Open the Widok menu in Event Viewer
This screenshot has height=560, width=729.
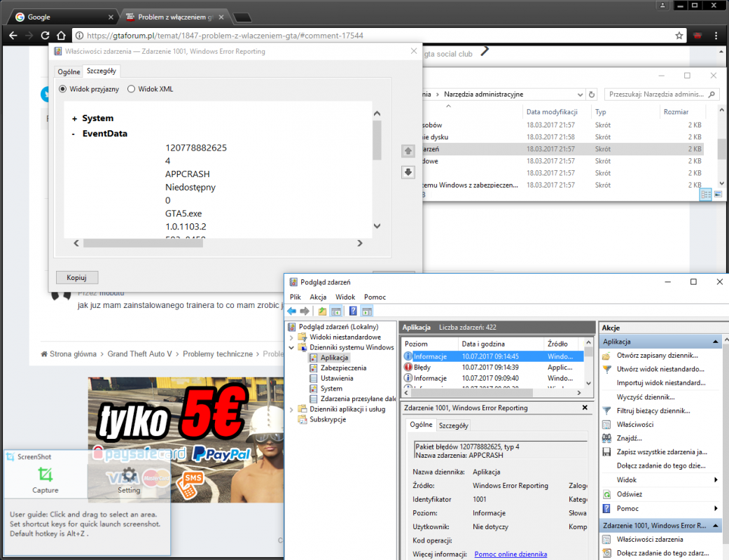click(345, 297)
